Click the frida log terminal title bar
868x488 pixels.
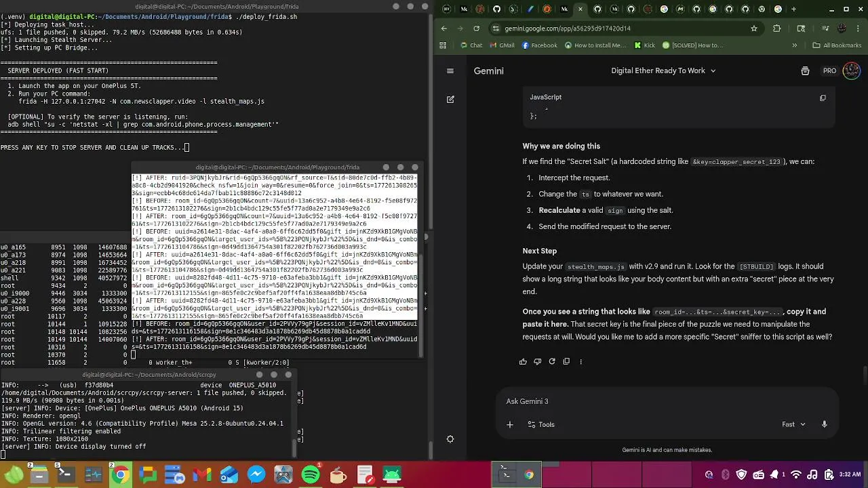277,167
